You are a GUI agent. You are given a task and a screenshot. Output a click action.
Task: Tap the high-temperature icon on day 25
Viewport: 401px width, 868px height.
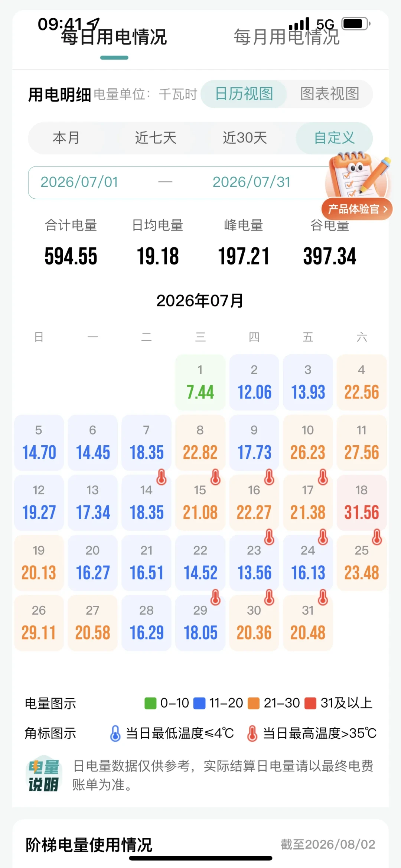(377, 537)
